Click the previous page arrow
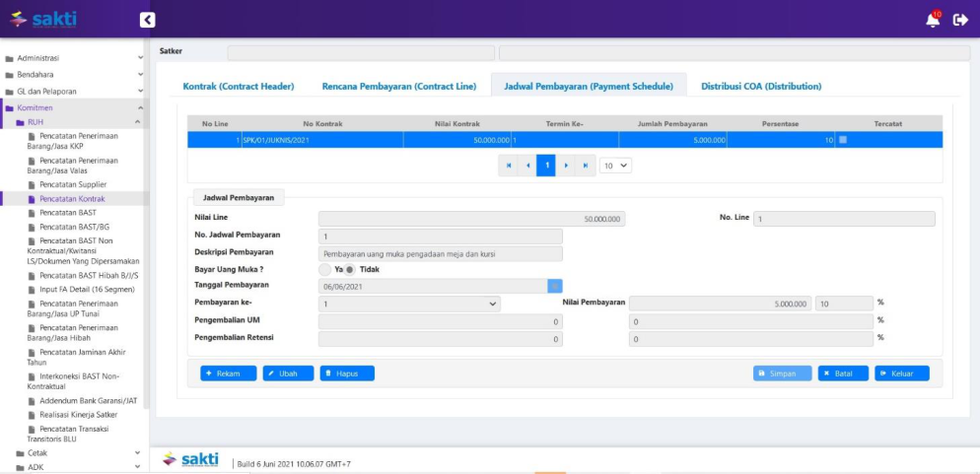The height and width of the screenshot is (474, 980). (527, 166)
